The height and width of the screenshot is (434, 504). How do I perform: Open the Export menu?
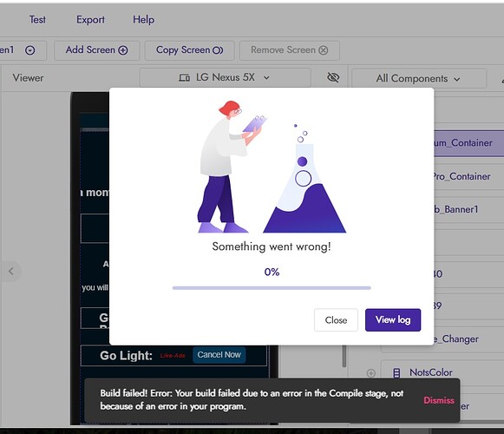coord(90,20)
